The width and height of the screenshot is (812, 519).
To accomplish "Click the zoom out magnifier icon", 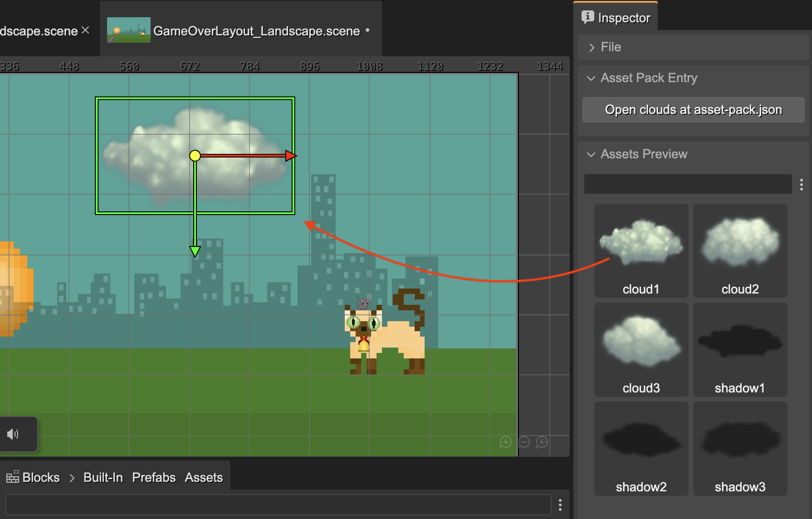I will [x=523, y=442].
